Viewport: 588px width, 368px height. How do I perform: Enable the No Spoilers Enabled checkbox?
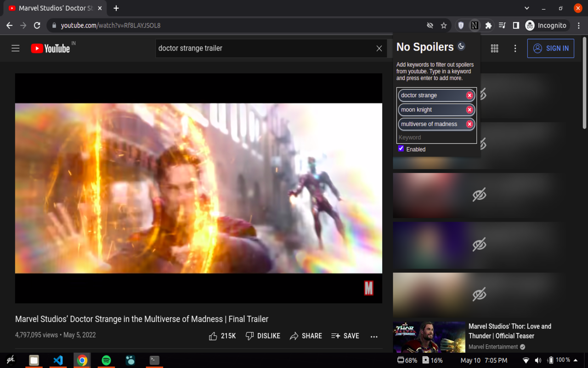click(x=401, y=148)
